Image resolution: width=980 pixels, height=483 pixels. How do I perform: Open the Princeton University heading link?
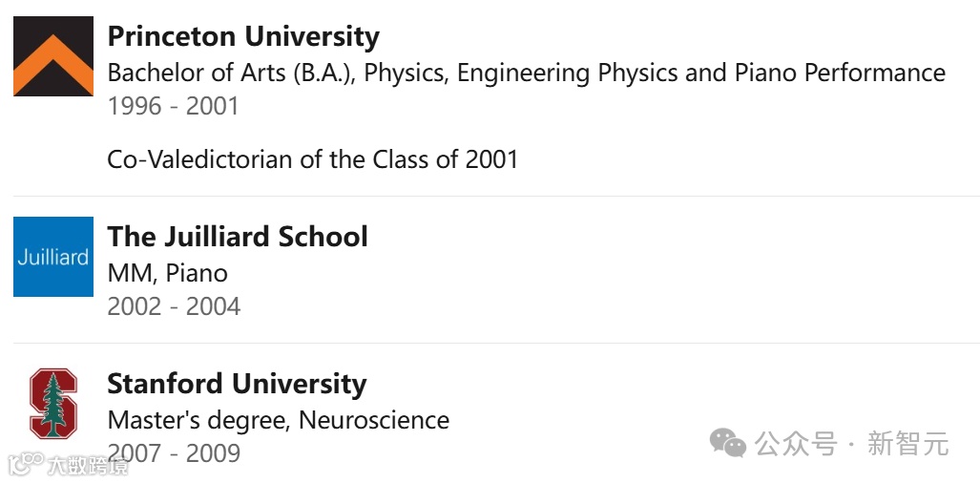pos(243,37)
